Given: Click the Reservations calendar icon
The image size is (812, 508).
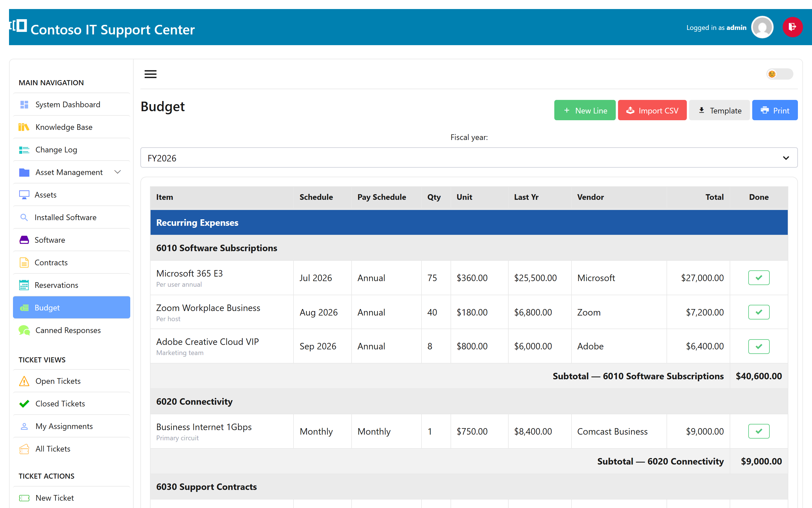Looking at the screenshot, I should pos(24,285).
